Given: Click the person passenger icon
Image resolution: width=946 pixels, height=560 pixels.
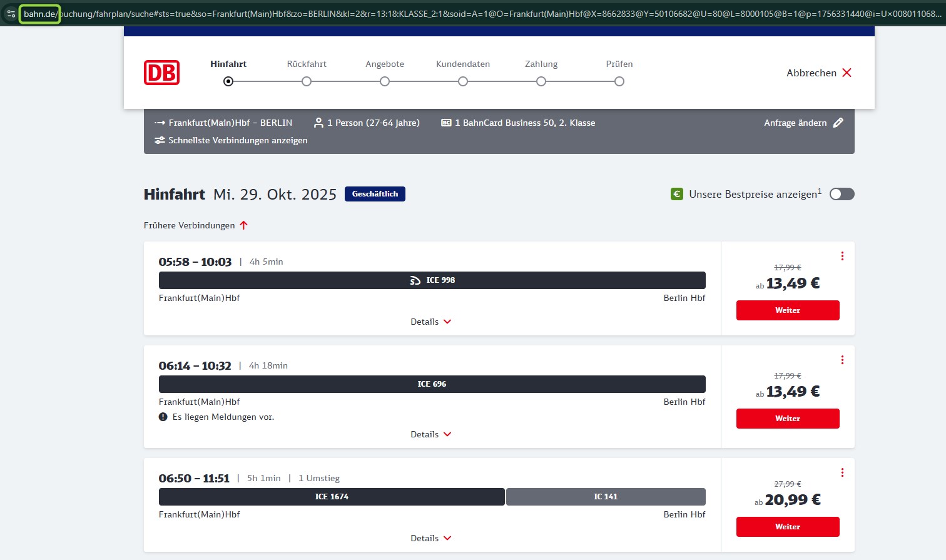Looking at the screenshot, I should coord(318,123).
